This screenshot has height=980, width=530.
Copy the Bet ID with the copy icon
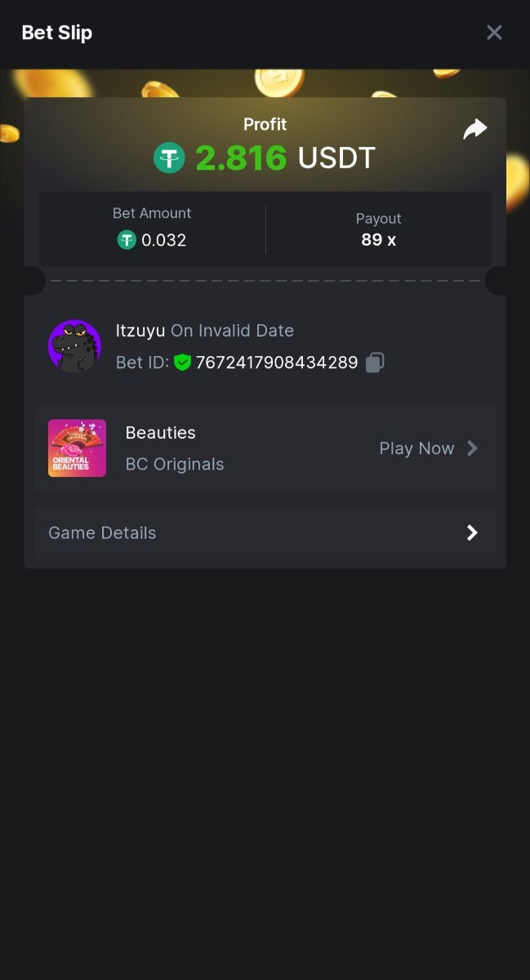(x=375, y=363)
